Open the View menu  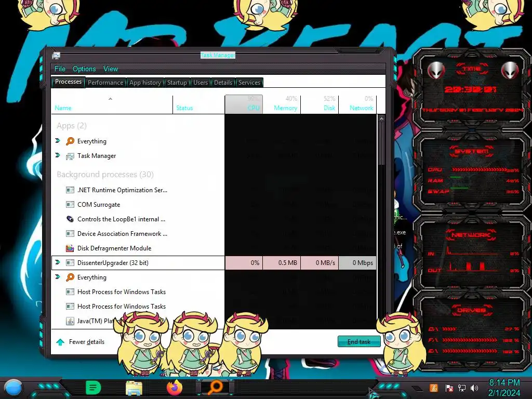111,69
